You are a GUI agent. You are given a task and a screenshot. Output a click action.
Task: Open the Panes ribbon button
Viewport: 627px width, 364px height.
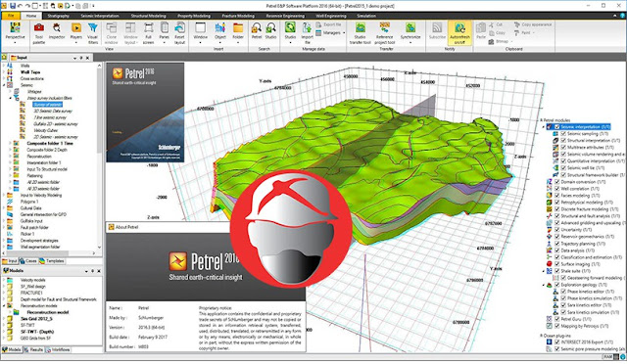tap(165, 33)
